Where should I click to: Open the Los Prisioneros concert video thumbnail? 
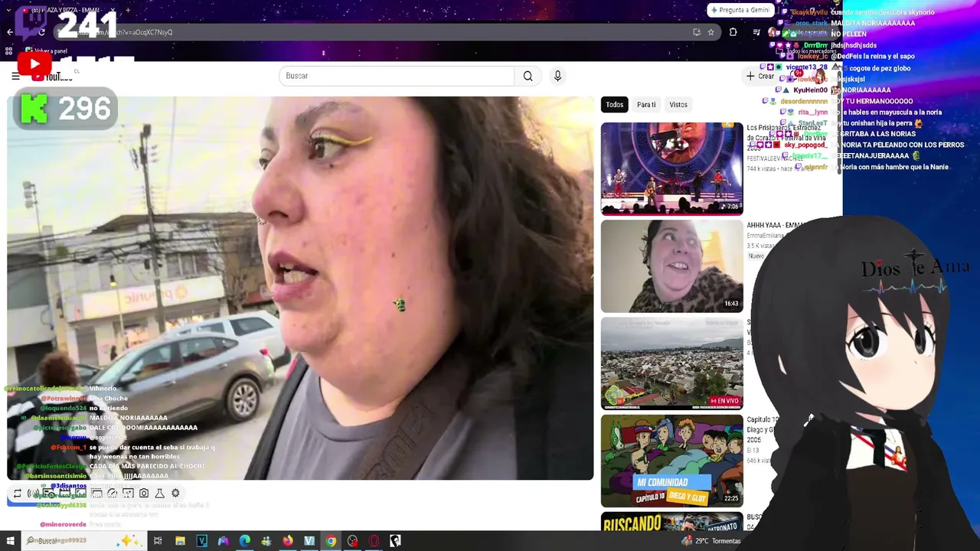click(671, 168)
